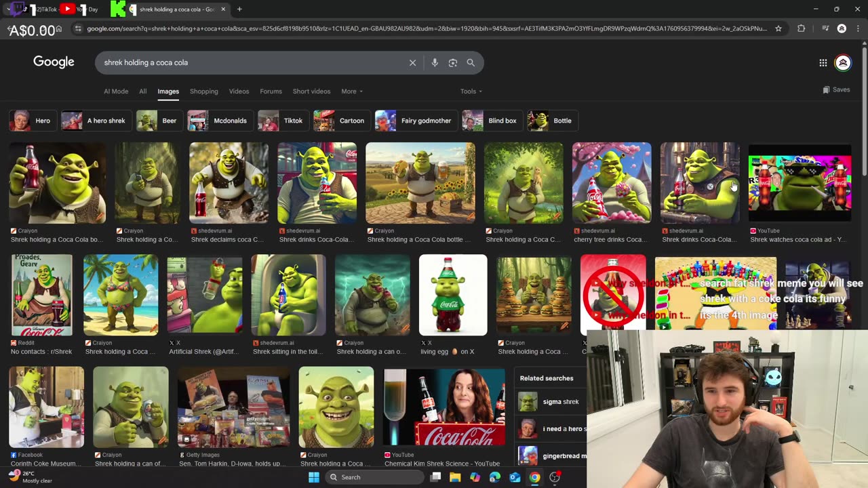Filter images by the Beer chip
This screenshot has height=488, width=868.
(x=158, y=121)
